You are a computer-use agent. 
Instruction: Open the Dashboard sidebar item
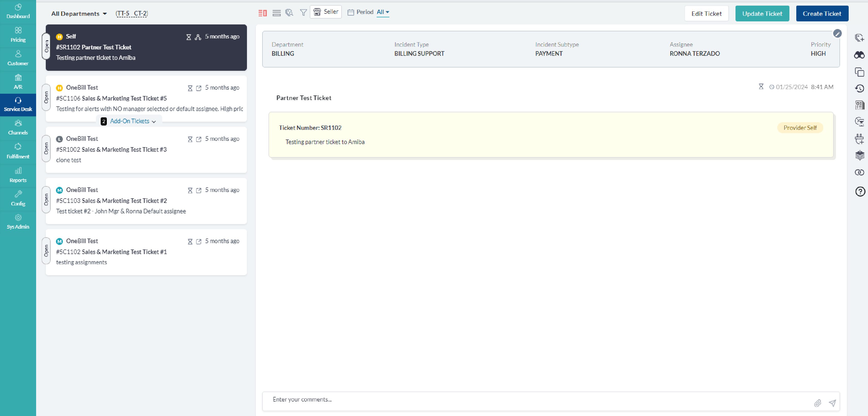click(18, 11)
